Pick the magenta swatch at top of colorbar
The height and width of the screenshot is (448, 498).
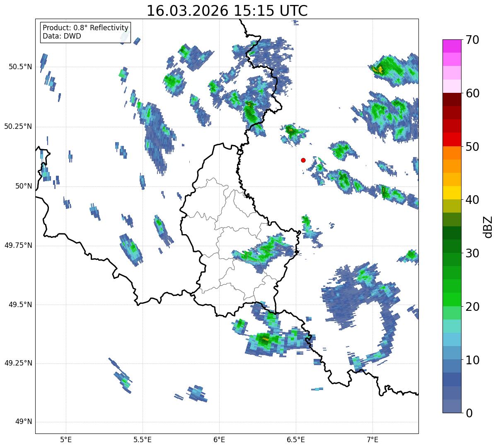point(452,46)
